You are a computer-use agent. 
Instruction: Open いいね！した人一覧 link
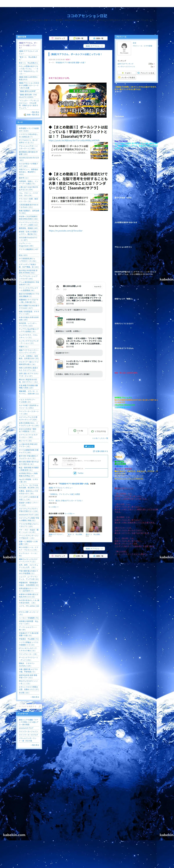[x=100, y=438]
